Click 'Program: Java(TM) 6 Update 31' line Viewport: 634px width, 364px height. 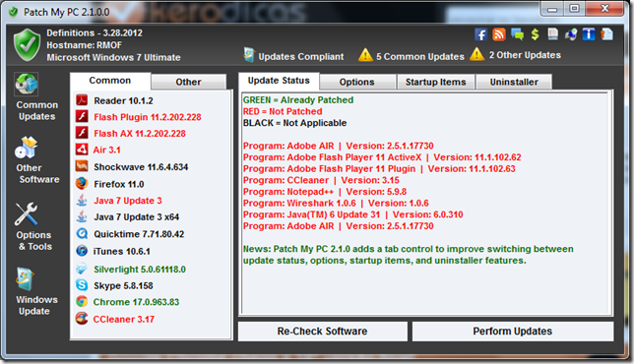click(x=352, y=214)
